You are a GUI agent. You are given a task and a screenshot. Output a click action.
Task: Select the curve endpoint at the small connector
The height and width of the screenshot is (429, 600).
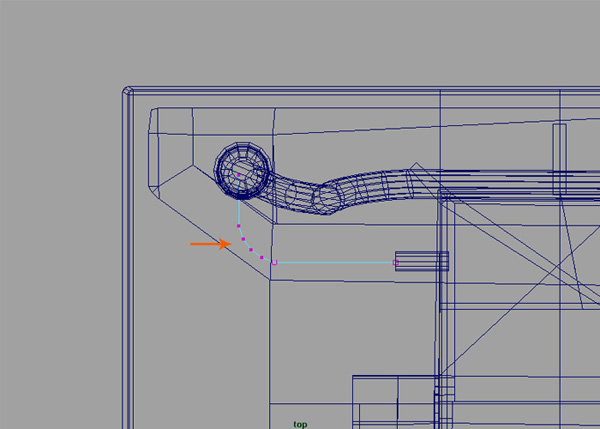click(x=396, y=262)
